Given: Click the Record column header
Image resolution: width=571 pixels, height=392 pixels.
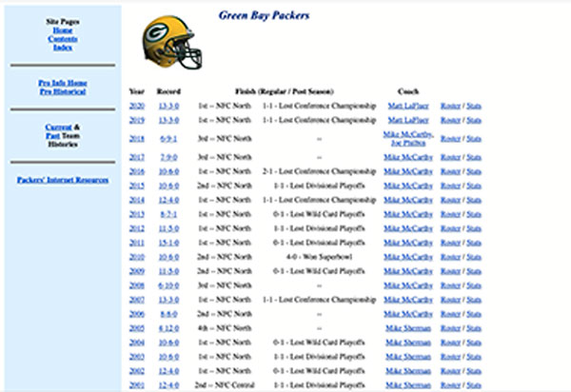Looking at the screenshot, I should 168,91.
